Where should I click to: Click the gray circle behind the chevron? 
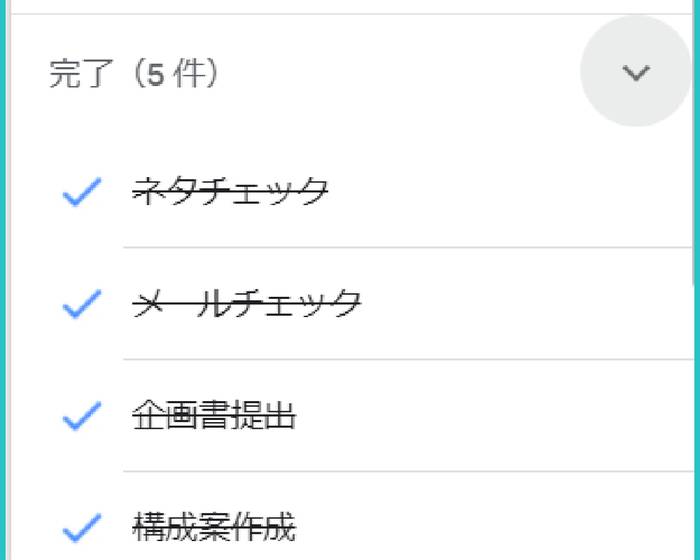(636, 71)
